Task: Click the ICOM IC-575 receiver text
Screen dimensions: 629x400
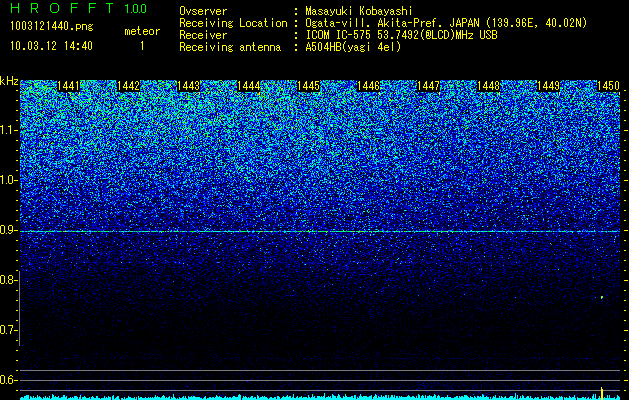Action: click(x=401, y=35)
